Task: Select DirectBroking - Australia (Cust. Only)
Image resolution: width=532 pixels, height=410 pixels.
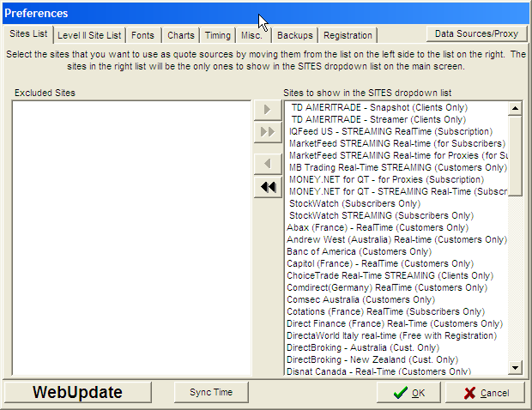Action: (x=396, y=348)
